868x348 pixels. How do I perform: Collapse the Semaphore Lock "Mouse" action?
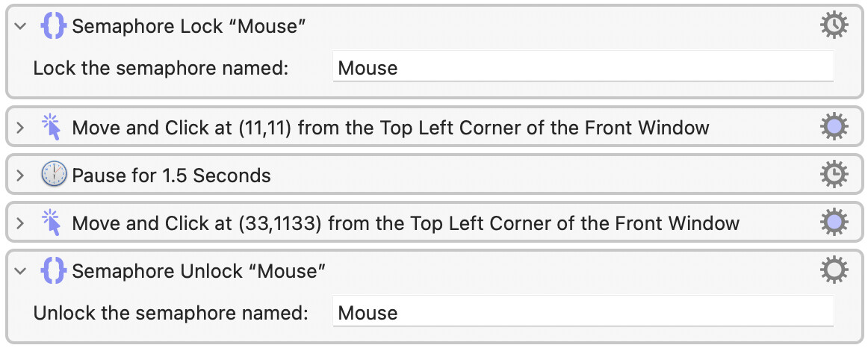20,26
